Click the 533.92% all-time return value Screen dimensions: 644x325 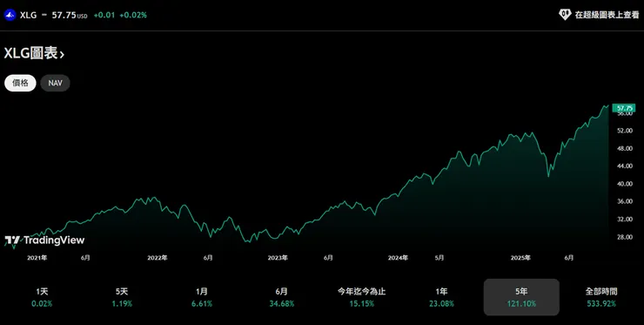point(601,304)
